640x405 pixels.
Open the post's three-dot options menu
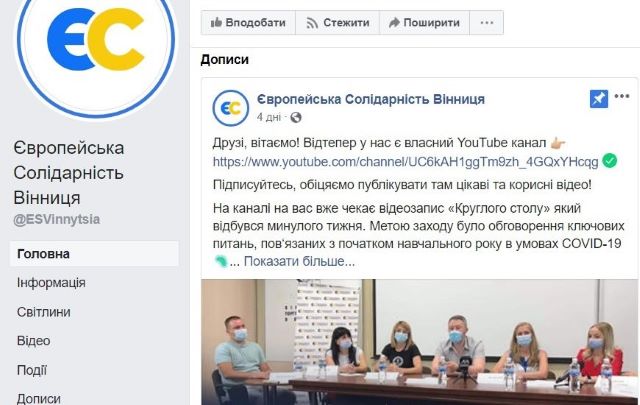click(x=622, y=96)
